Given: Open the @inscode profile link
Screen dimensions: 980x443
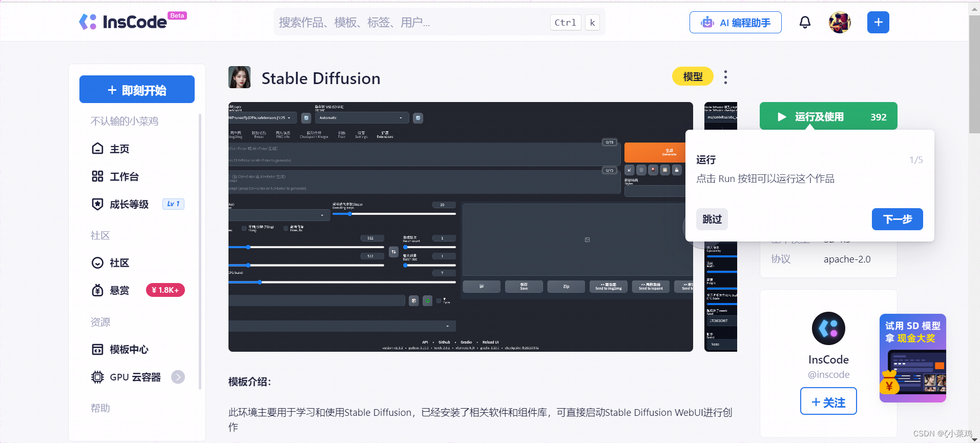Looking at the screenshot, I should click(828, 374).
